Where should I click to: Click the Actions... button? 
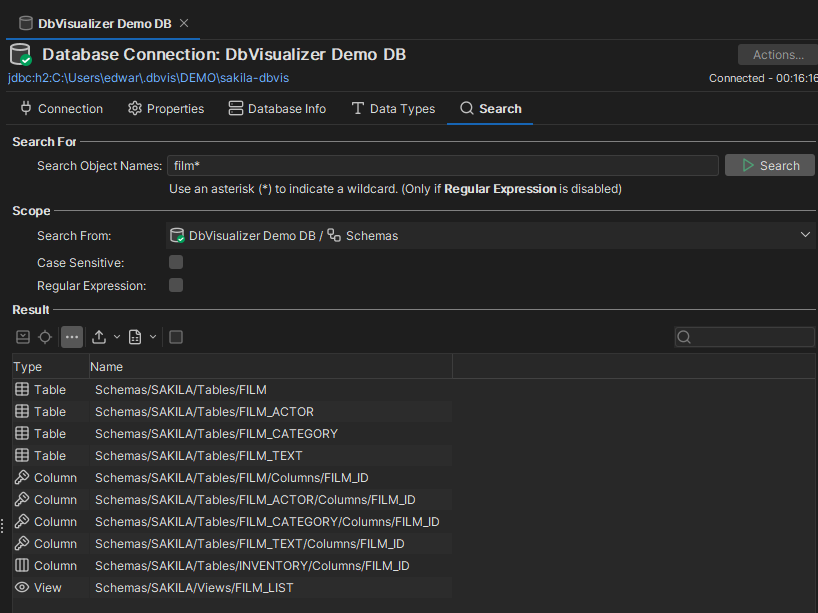tap(777, 55)
